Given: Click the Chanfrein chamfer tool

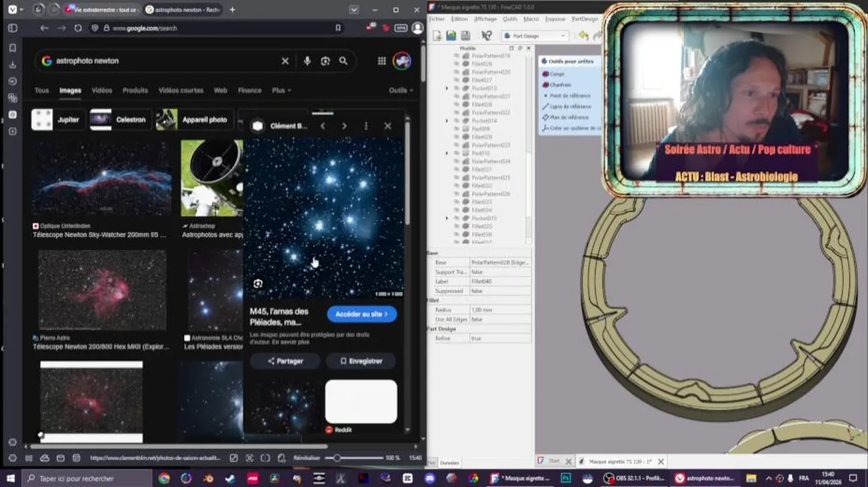Looking at the screenshot, I should click(x=556, y=85).
